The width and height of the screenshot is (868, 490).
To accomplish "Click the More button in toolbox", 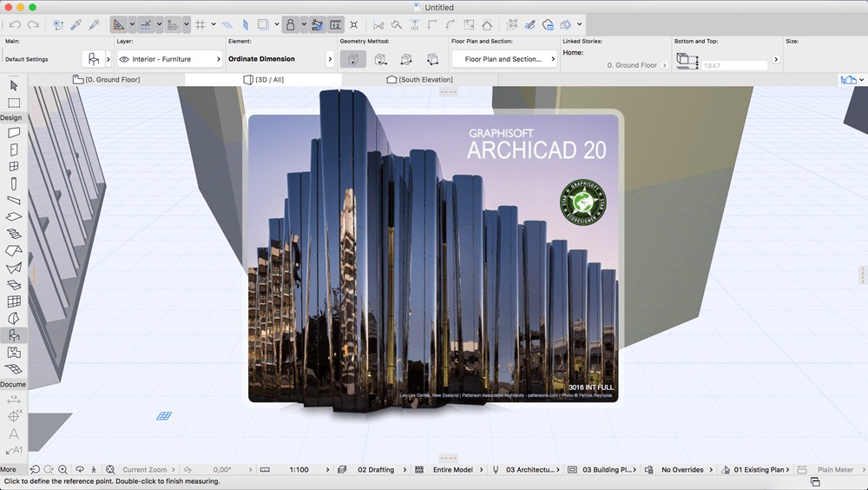I will coord(9,470).
